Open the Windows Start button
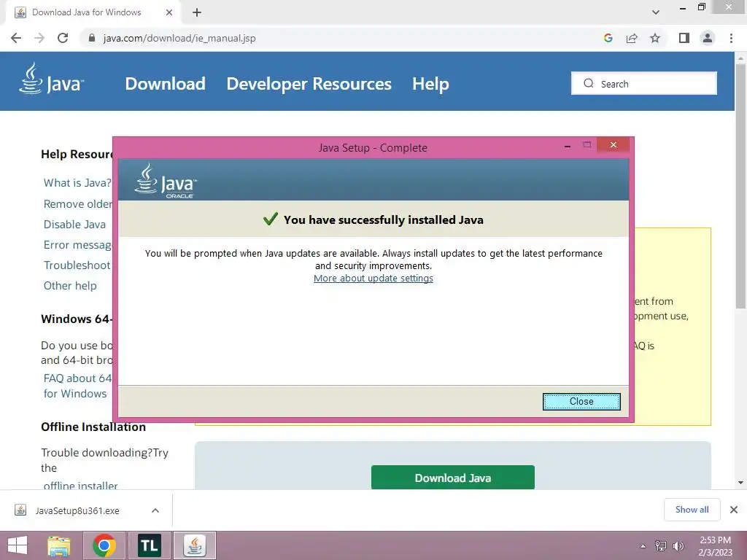The width and height of the screenshot is (747, 560). 18,545
